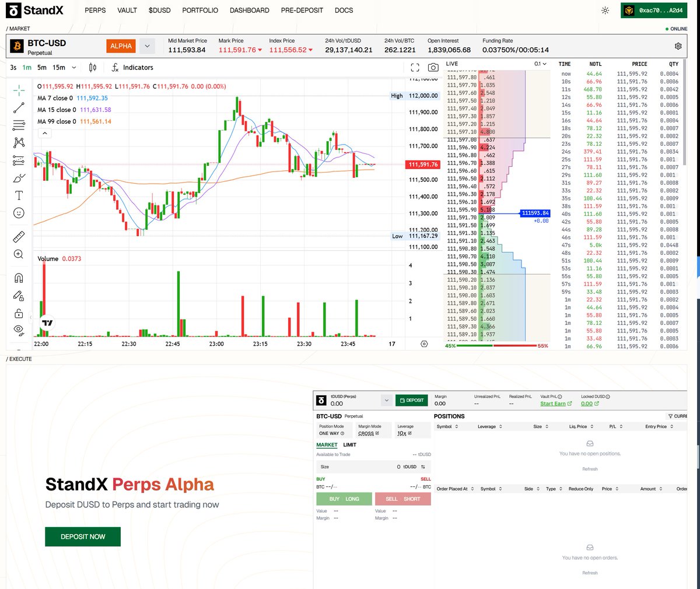Go to the $DUSD page
This screenshot has height=589, width=700.
159,10
